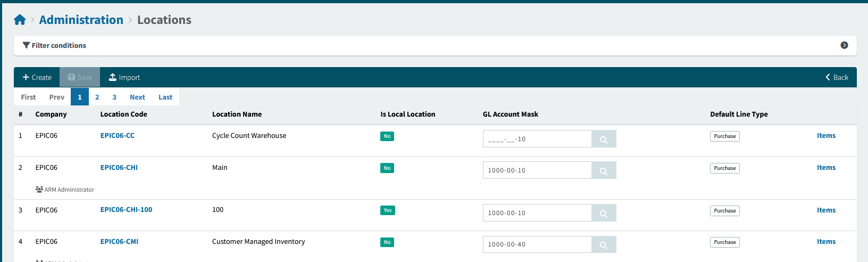This screenshot has height=262, width=868.
Task: Click the ARM Administrator label
Action: (69, 190)
